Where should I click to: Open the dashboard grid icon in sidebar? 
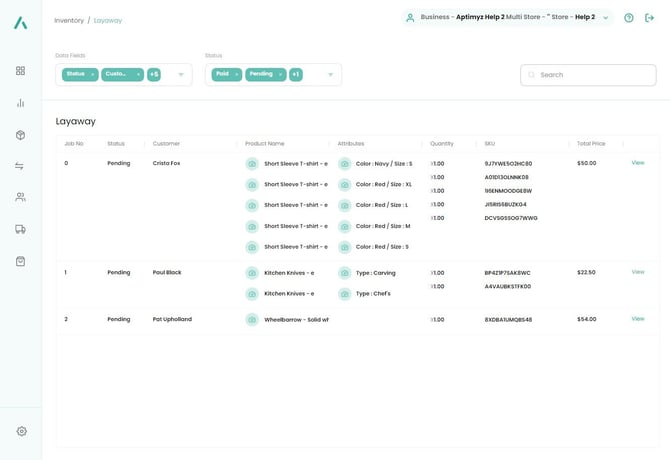[x=20, y=71]
